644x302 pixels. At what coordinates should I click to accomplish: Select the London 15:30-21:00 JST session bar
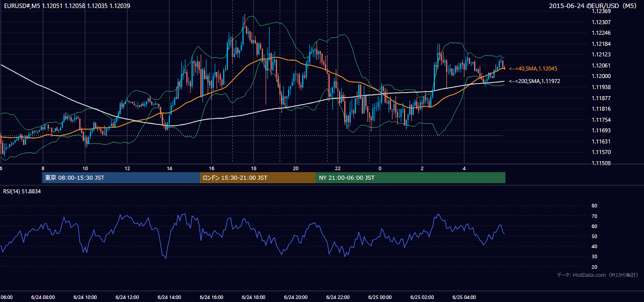[257, 178]
